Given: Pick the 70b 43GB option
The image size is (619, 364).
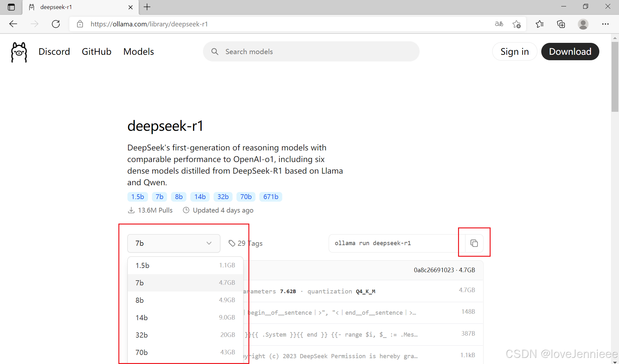Looking at the screenshot, I should (185, 352).
